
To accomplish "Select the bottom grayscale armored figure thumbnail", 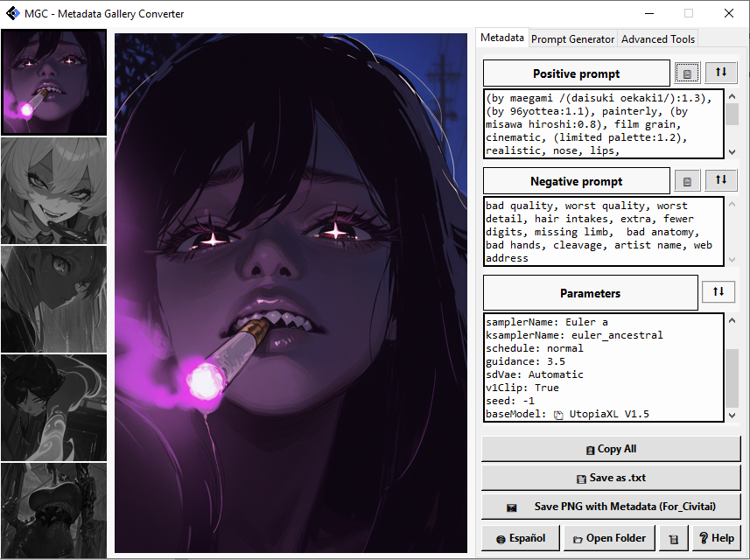I will pos(53,510).
